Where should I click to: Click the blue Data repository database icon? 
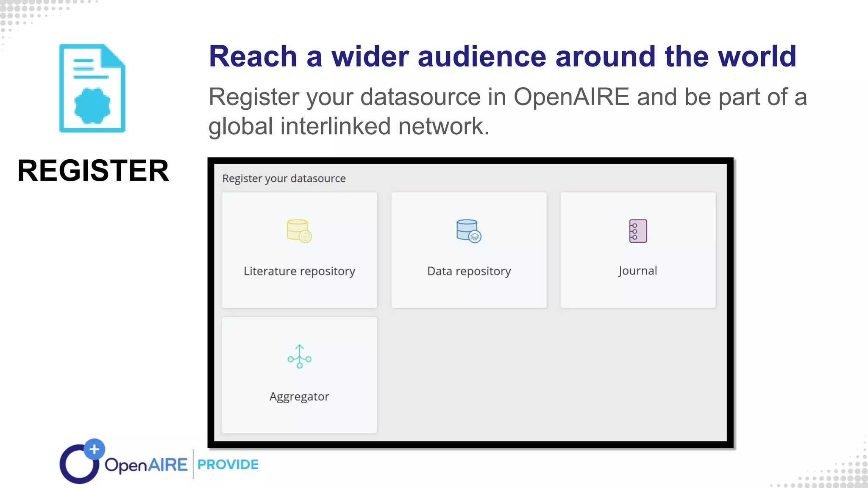point(469,231)
